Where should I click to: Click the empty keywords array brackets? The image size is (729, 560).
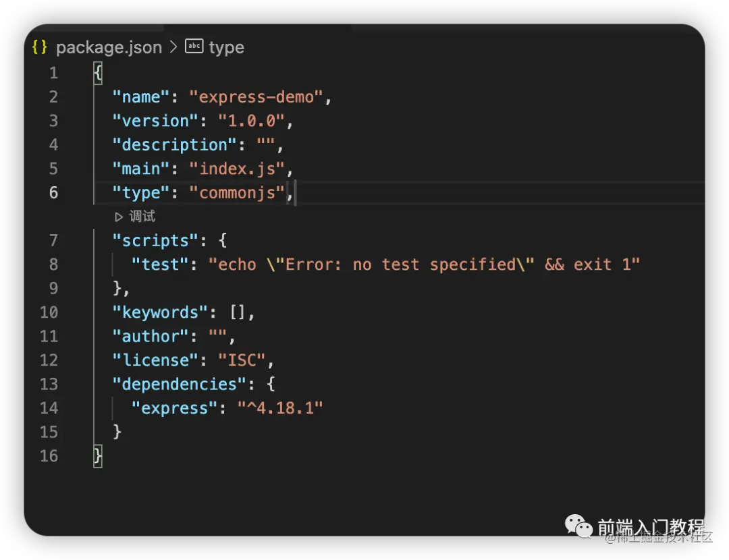click(238, 312)
